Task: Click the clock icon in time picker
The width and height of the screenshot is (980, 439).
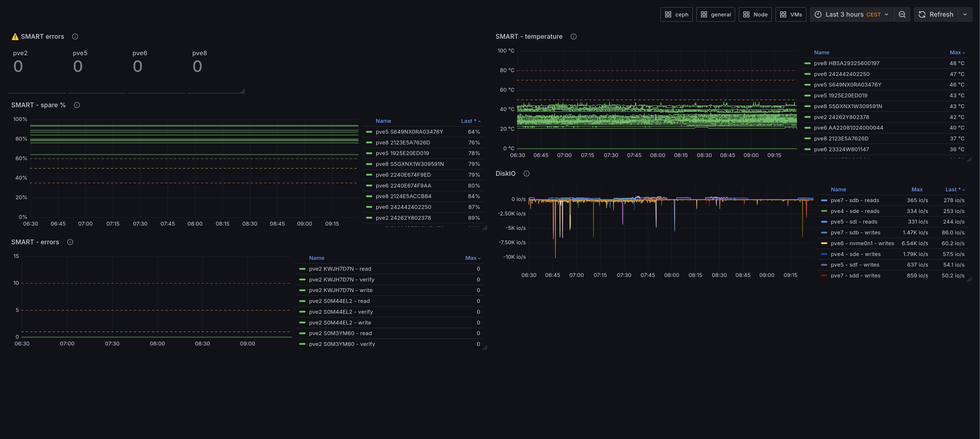Action: click(x=818, y=14)
